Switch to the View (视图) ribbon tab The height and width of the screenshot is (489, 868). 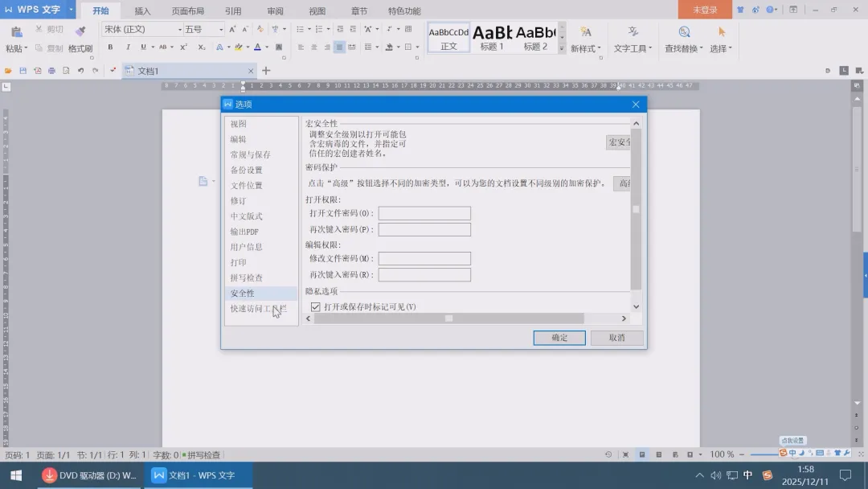(x=317, y=11)
